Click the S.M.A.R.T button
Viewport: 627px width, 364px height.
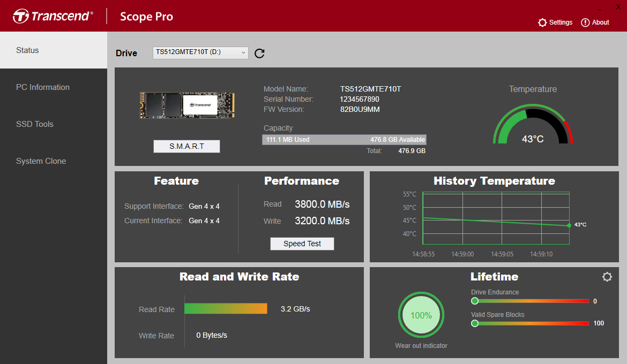(x=186, y=146)
